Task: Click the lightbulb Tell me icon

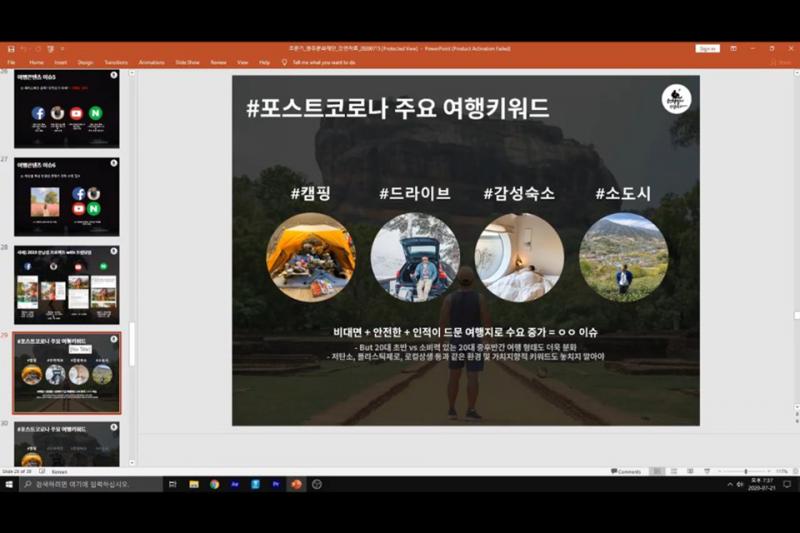Action: point(284,62)
